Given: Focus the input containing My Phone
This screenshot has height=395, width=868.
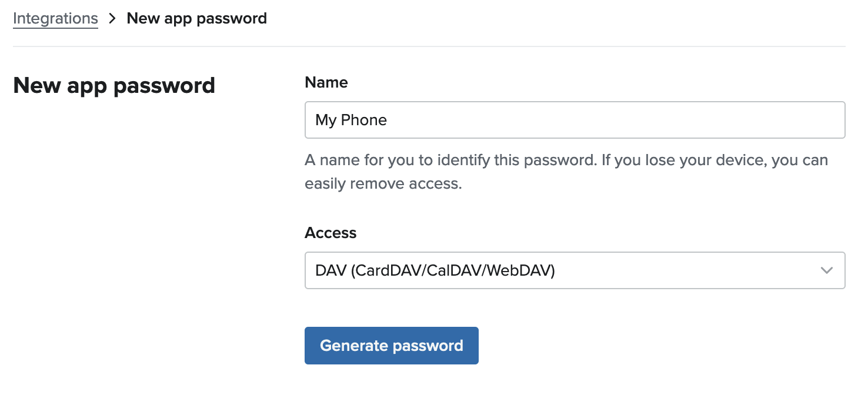Looking at the screenshot, I should pyautogui.click(x=575, y=120).
